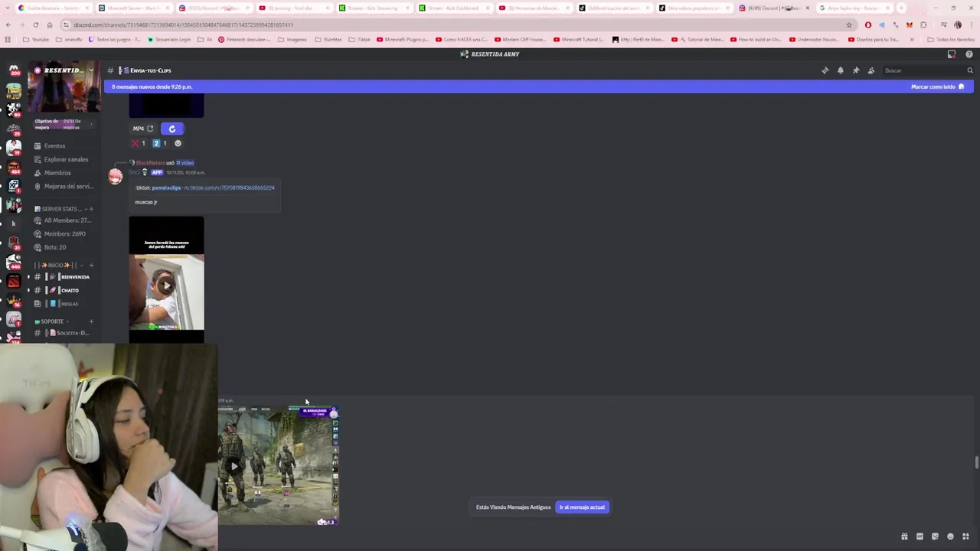Click Ir al mensaje actual button

tap(582, 507)
